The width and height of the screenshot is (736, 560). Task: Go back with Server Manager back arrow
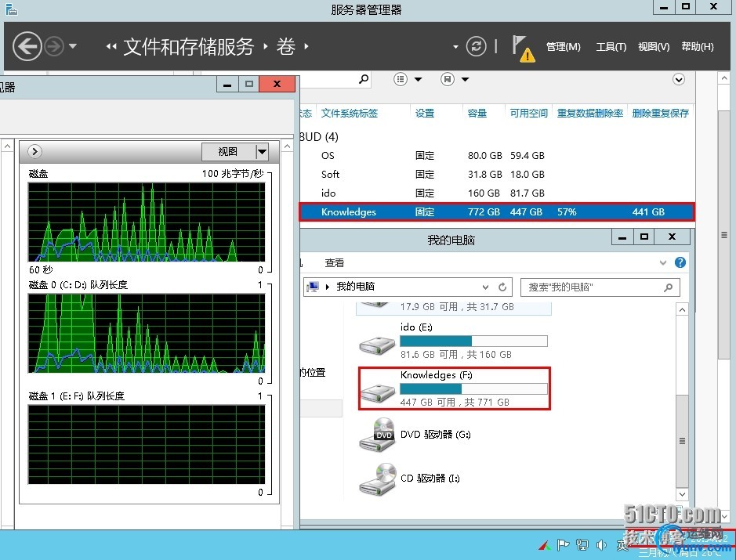(x=27, y=46)
